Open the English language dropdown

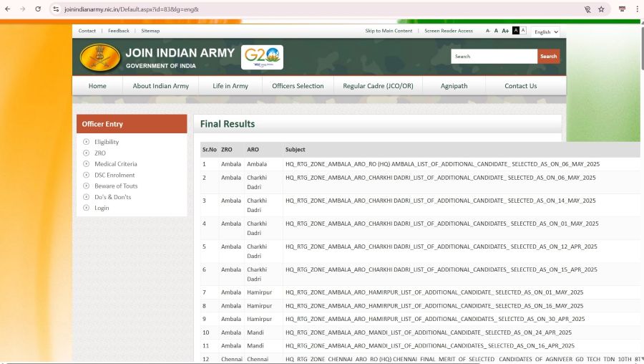click(545, 32)
